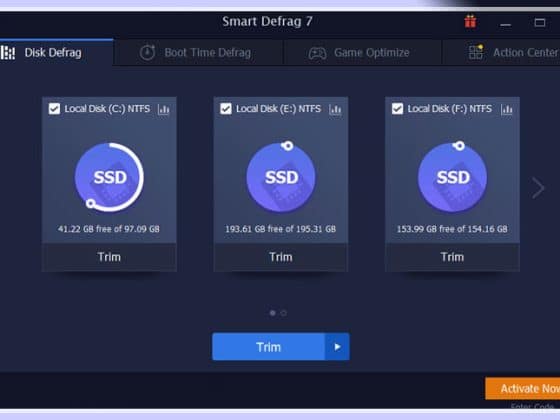
Task: Trim Local Disk (E:) from its card
Action: pos(281,257)
